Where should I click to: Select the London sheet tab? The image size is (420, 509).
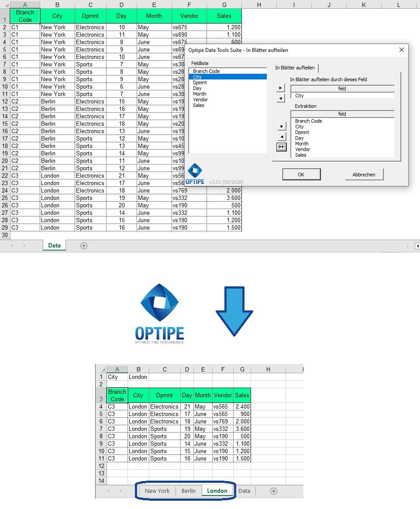click(217, 491)
